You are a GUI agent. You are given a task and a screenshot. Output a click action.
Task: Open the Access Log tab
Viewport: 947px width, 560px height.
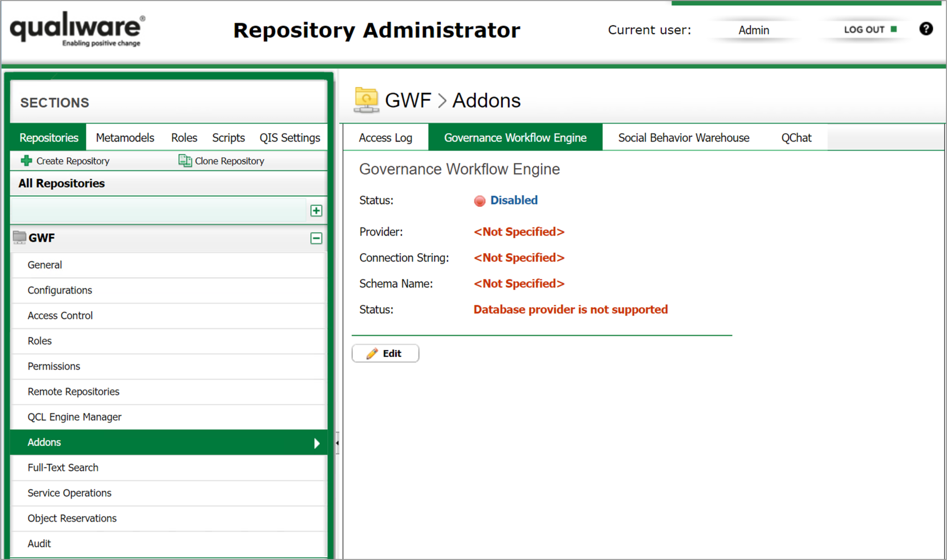[x=385, y=137]
